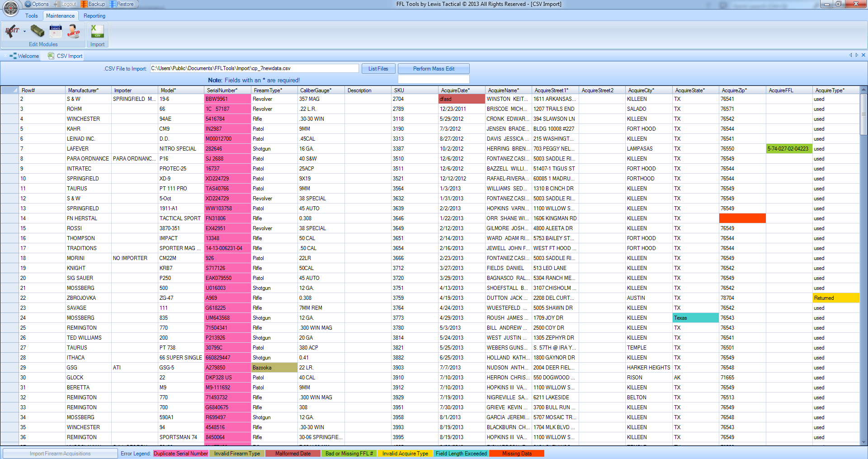Select the 'NITRO SPECIAL' model cell
868x459 pixels.
181,149
